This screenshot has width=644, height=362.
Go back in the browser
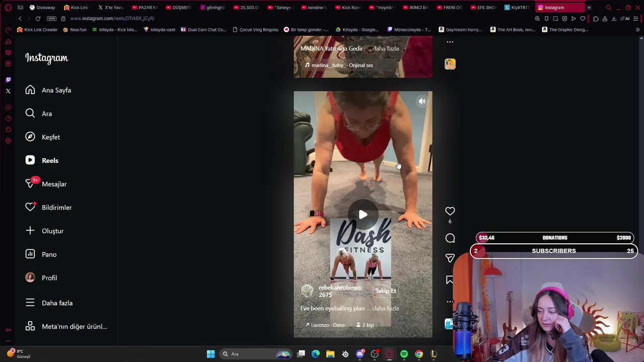click(20, 19)
